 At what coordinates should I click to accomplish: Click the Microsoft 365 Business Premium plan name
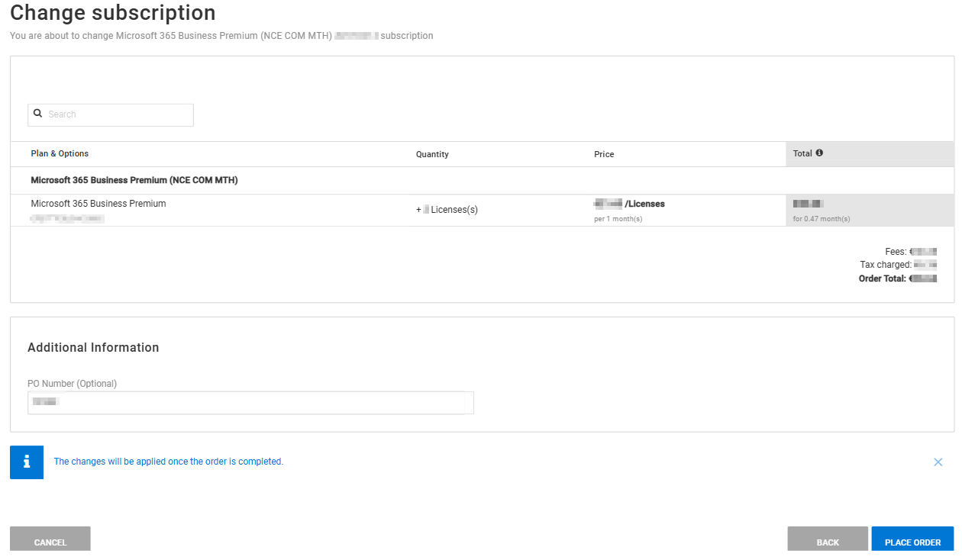pyautogui.click(x=98, y=204)
